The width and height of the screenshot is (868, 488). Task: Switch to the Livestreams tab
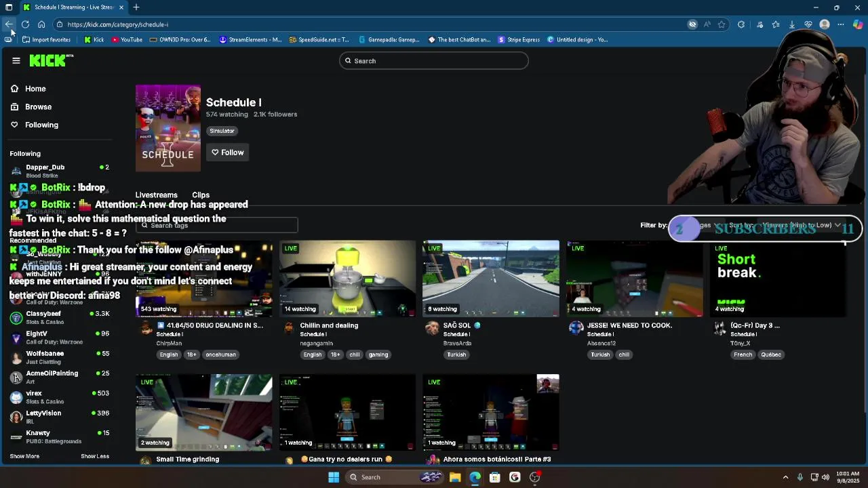pos(156,195)
